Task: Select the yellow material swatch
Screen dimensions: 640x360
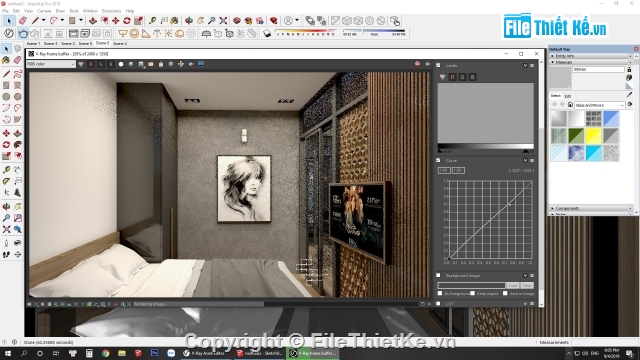Action: pyautogui.click(x=593, y=136)
